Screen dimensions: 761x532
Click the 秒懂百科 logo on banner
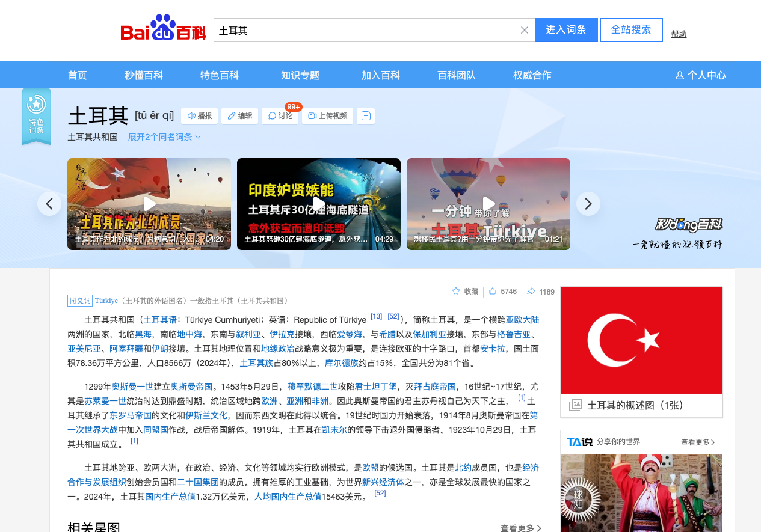pos(688,225)
